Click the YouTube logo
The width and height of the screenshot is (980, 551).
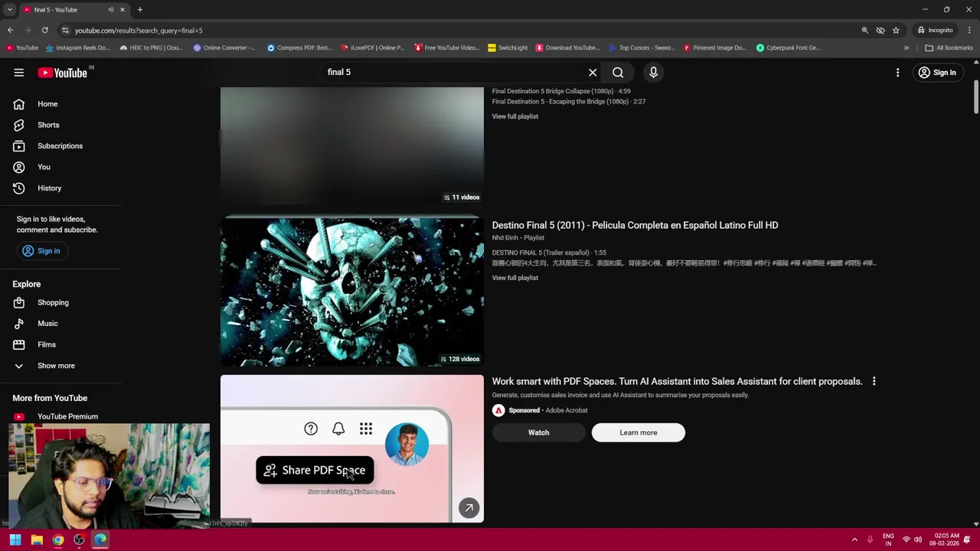64,73
